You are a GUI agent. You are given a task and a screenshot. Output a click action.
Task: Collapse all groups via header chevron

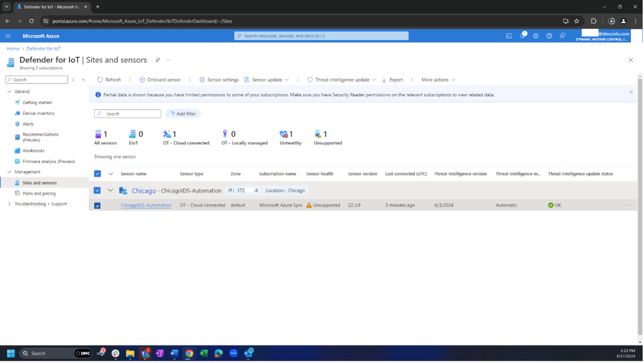pos(110,174)
